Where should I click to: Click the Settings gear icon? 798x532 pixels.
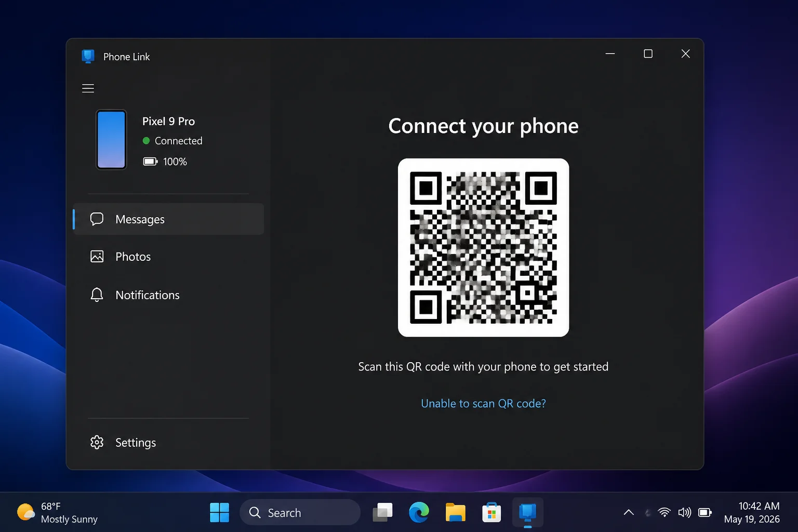pos(97,442)
